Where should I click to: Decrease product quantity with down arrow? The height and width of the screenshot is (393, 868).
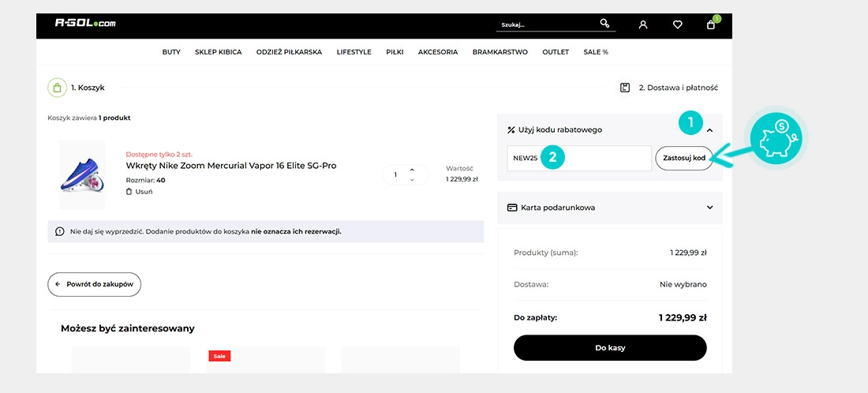click(x=412, y=180)
